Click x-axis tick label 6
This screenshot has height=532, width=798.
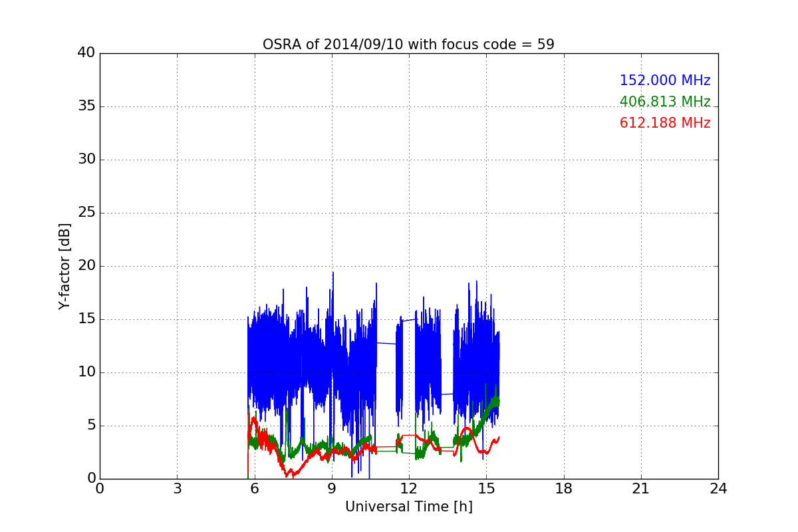(x=254, y=489)
